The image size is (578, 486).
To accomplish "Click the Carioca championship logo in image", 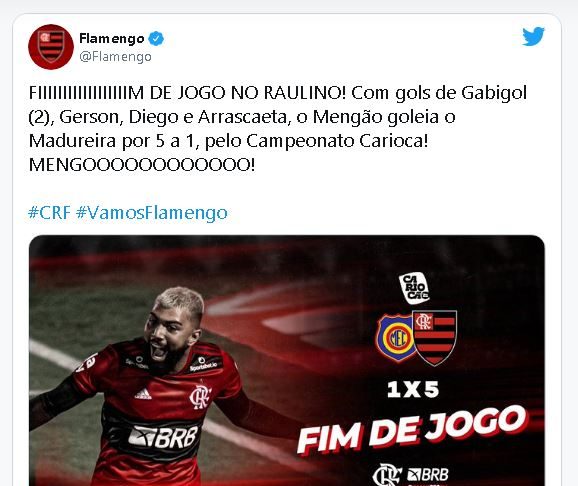I will pos(414,288).
